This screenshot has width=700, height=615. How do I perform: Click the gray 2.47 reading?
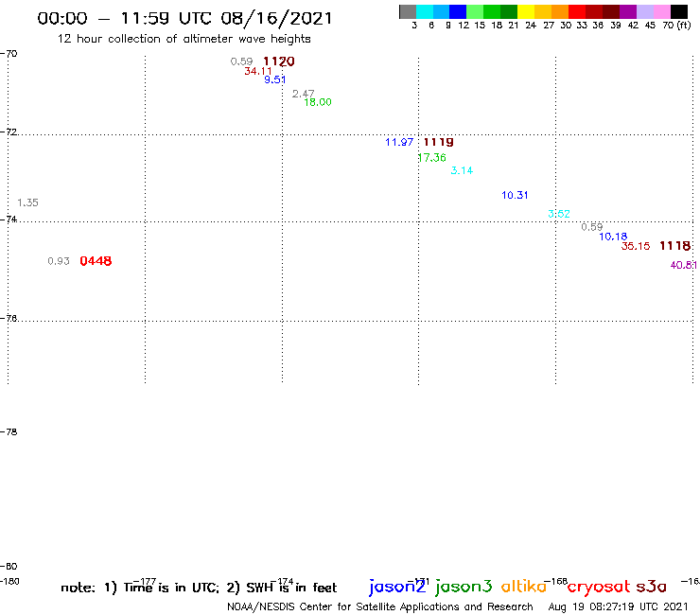[x=303, y=94]
